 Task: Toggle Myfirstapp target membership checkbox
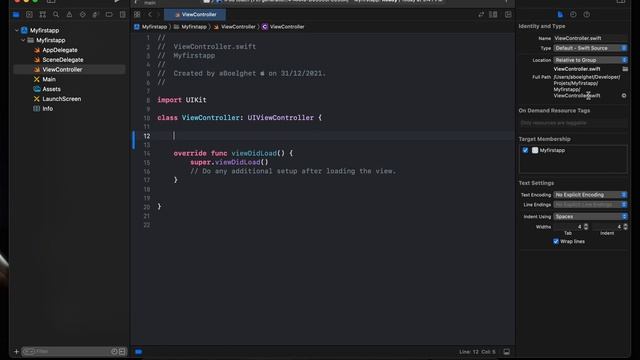tap(525, 150)
